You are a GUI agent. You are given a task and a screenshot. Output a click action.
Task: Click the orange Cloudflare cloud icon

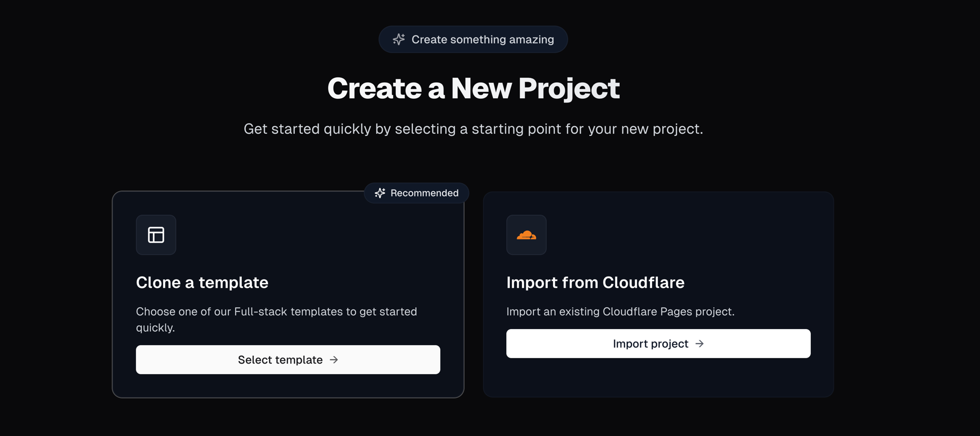526,235
